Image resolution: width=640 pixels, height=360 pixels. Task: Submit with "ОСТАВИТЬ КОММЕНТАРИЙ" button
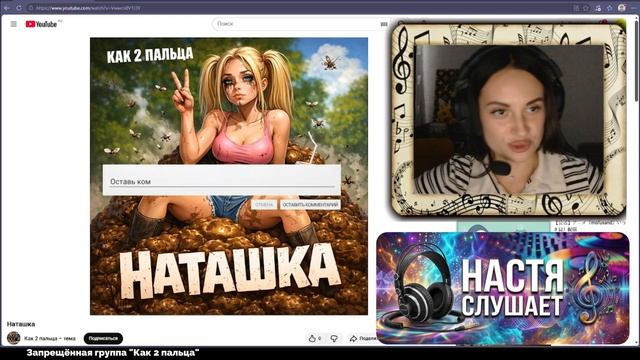(x=311, y=204)
